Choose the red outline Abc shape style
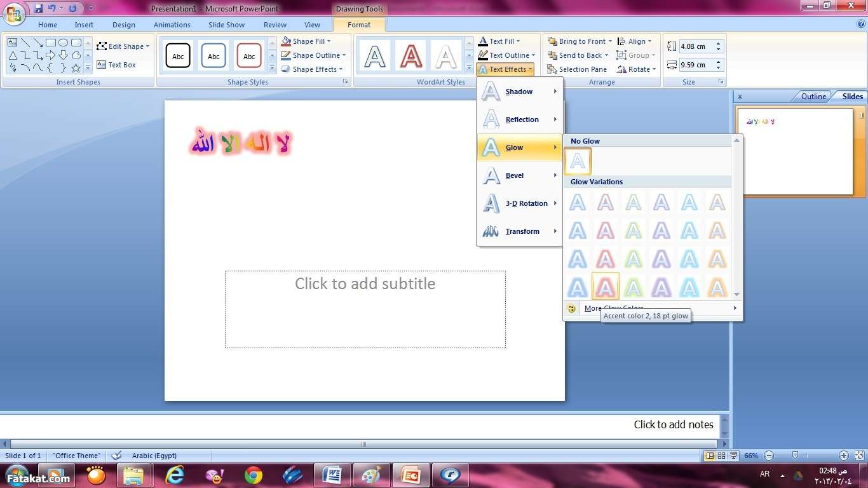 tap(249, 56)
